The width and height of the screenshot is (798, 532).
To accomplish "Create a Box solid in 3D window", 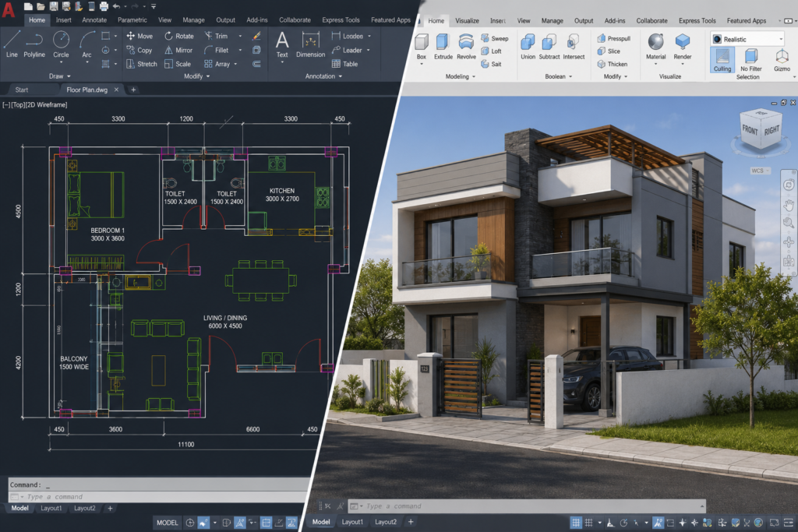I will (422, 47).
